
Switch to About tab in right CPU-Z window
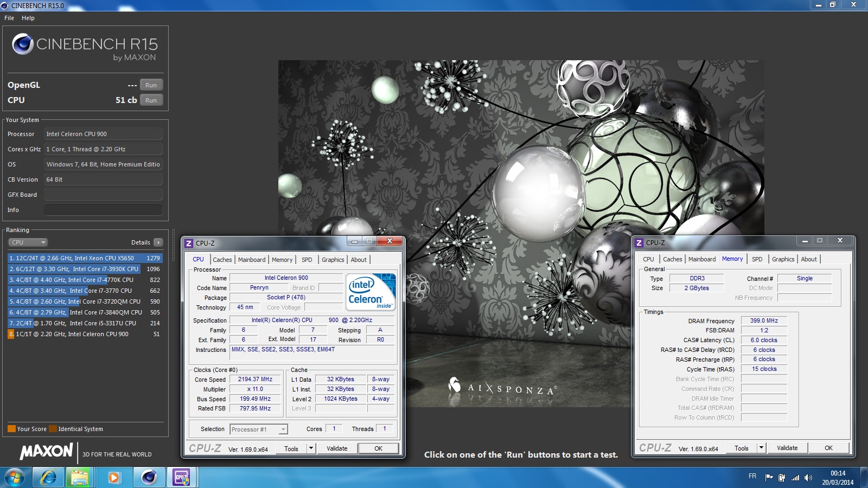(809, 259)
